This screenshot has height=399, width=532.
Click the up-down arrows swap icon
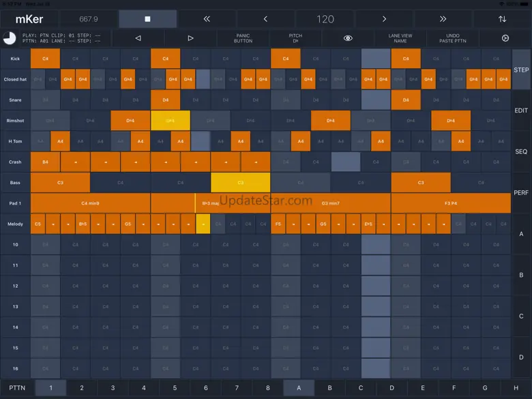(502, 19)
